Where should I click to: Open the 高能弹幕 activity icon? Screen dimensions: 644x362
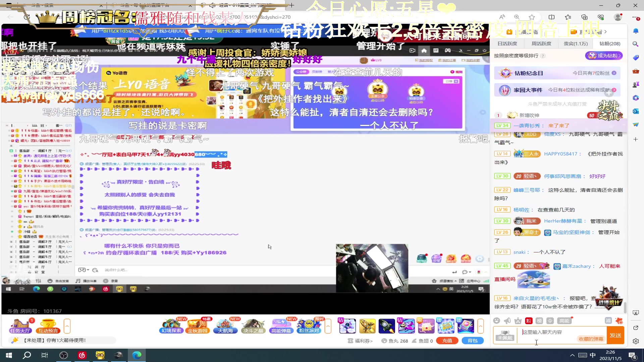(281, 326)
